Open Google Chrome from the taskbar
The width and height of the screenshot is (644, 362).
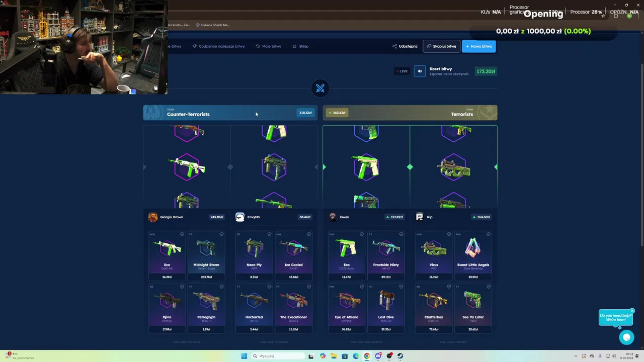367,356
